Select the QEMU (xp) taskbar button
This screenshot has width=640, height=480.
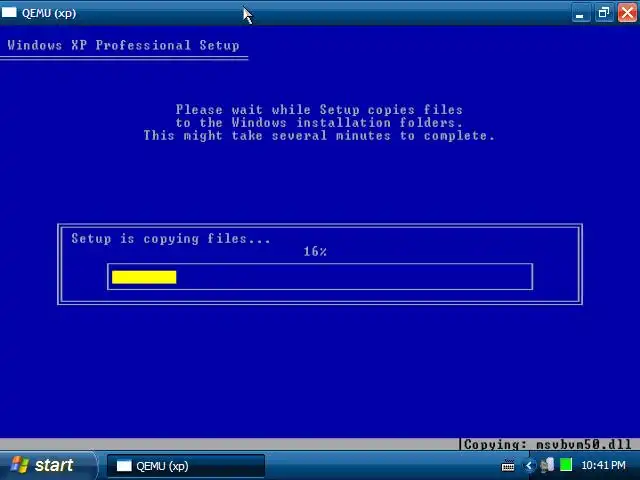tap(186, 466)
